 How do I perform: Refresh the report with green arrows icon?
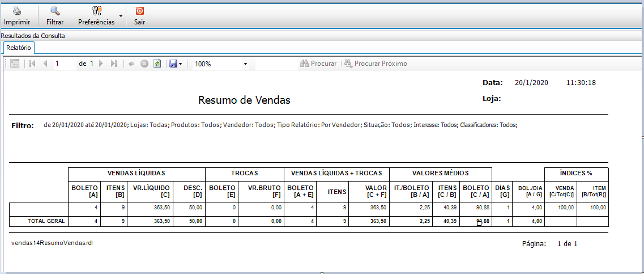click(x=157, y=64)
